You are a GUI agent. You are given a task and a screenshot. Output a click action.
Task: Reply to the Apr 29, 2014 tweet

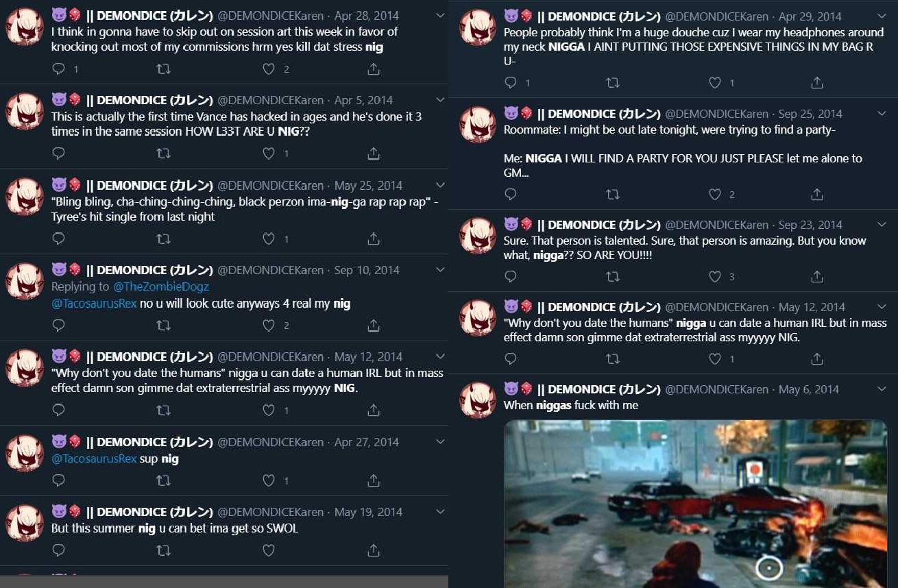click(511, 82)
